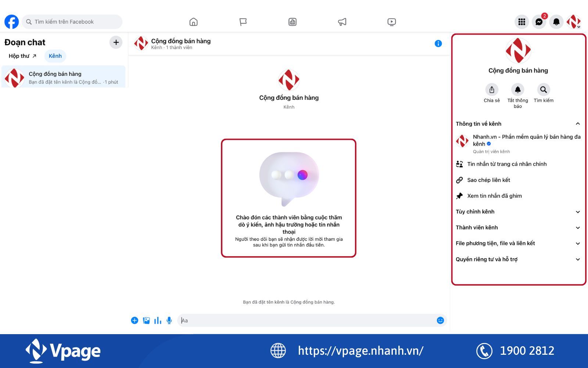Click the pin icon beside Xem tin nhắn đã ghim

click(x=459, y=196)
